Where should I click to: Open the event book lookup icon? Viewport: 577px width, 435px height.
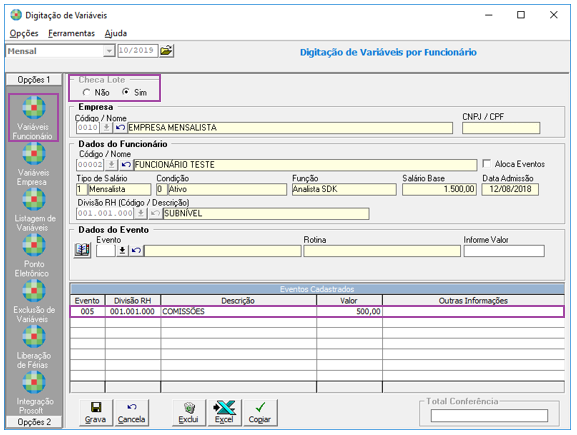point(82,250)
